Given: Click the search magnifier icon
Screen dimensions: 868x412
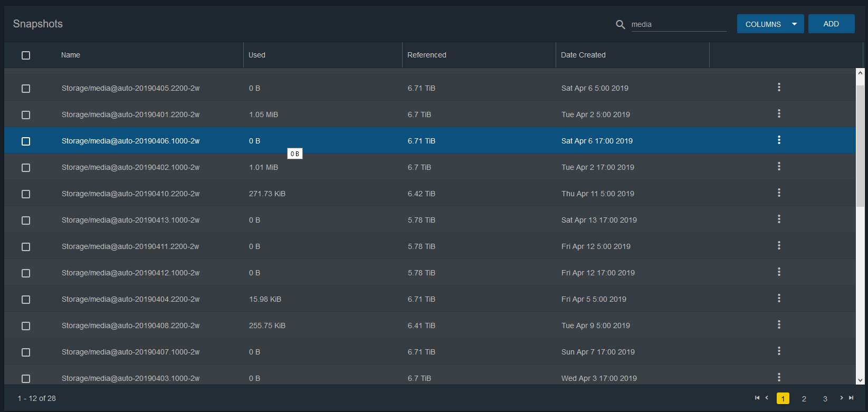Looking at the screenshot, I should (620, 24).
